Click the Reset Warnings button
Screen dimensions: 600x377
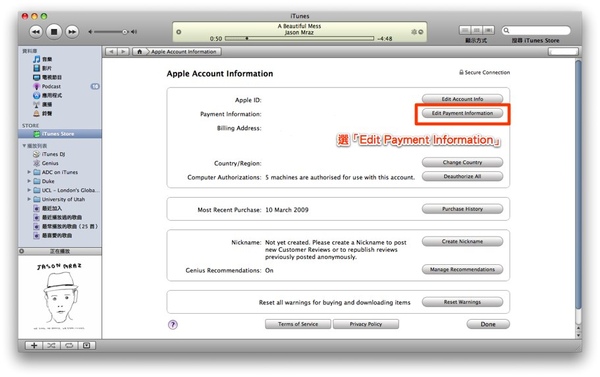(x=462, y=302)
